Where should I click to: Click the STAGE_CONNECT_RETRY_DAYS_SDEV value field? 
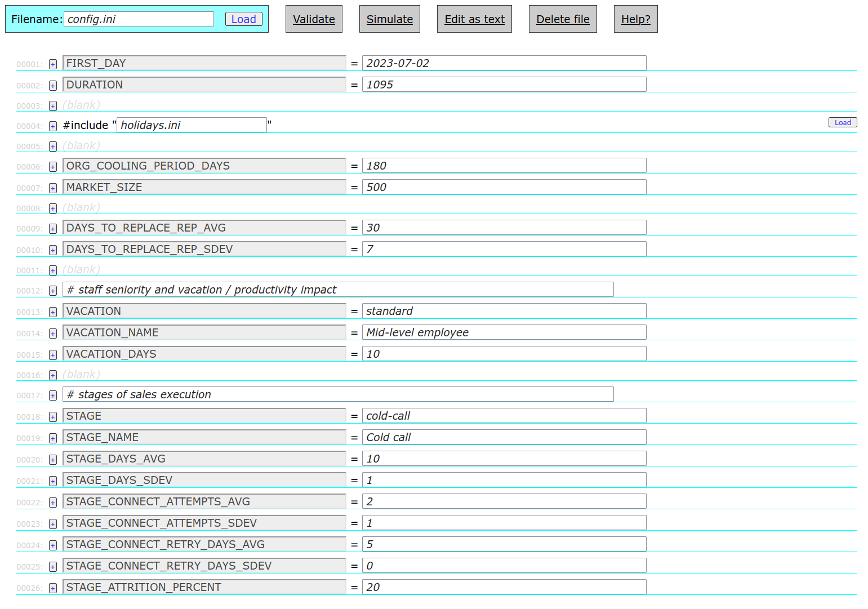(x=504, y=566)
